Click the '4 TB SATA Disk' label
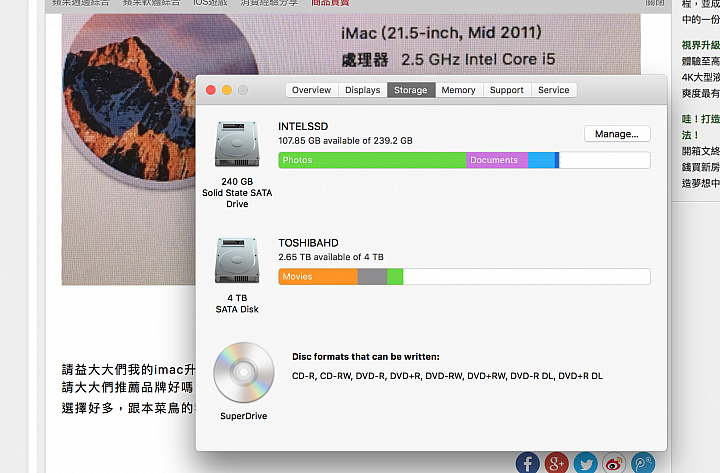Screen dimensions: 720x473 click(237, 304)
